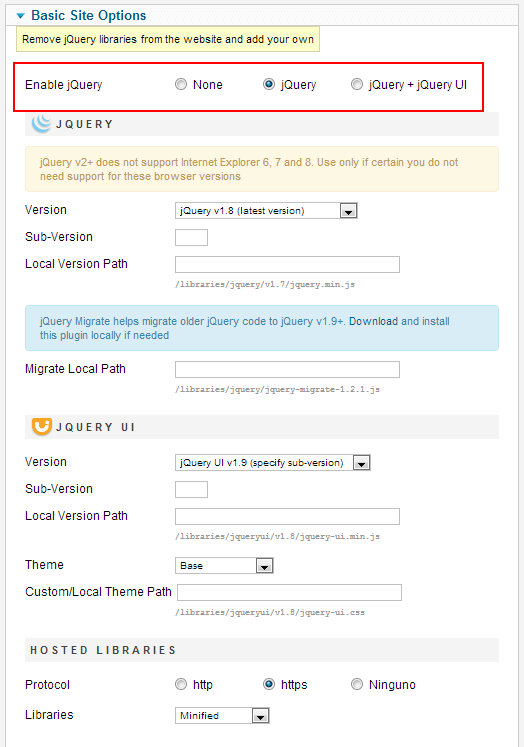Focus the Custom/Local Theme Path field
Viewport: 524px width, 747px height.
pyautogui.click(x=289, y=592)
